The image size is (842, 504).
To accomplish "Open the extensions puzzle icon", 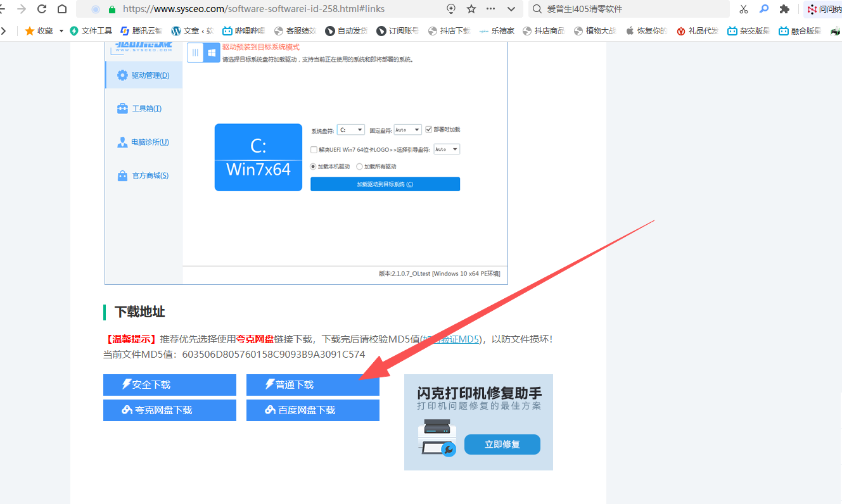I will 784,9.
